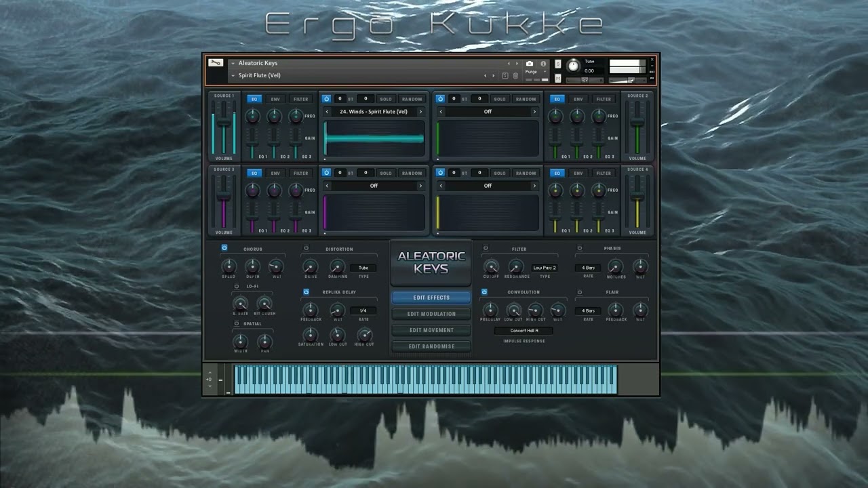Click the Source 2 volume fader

pos(637,121)
